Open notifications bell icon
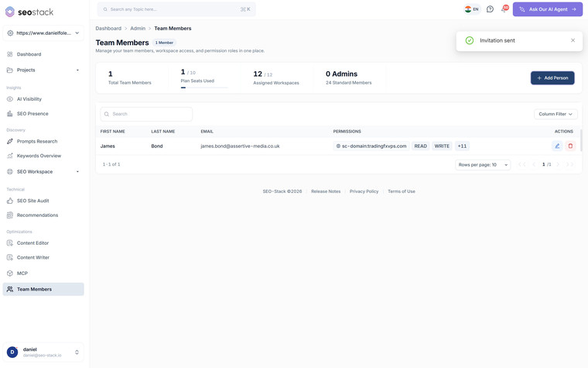 coord(504,9)
